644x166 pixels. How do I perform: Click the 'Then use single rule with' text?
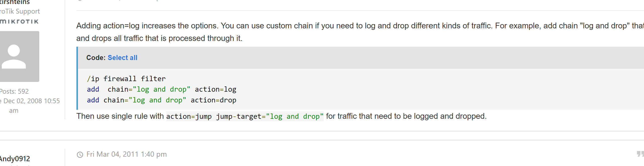coord(120,116)
